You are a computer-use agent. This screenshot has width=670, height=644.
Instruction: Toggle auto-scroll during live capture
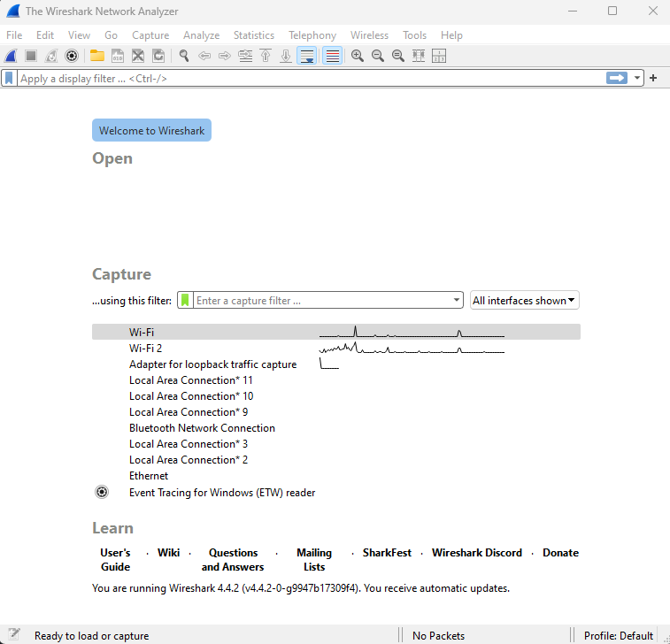tap(307, 56)
